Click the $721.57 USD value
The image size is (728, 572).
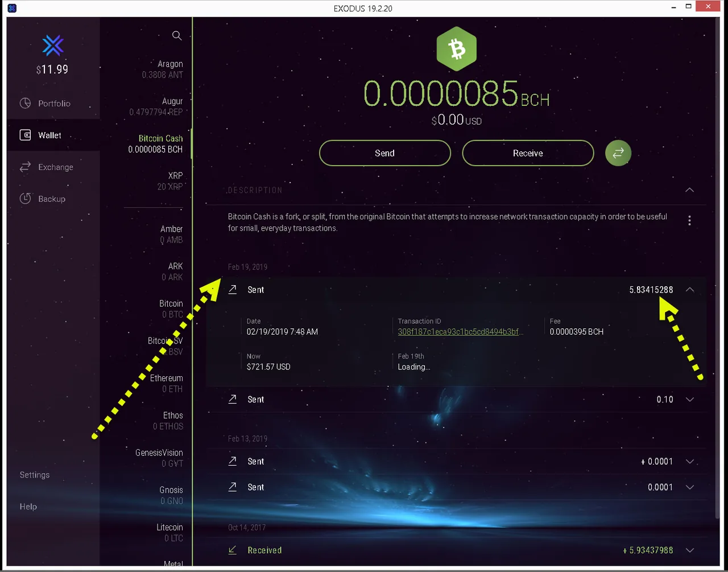[x=268, y=367]
